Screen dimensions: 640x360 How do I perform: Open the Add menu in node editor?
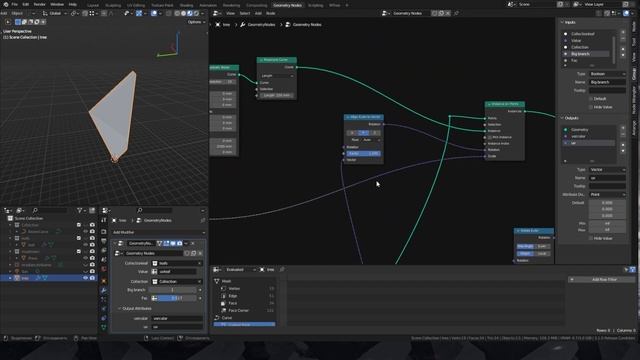pos(258,13)
